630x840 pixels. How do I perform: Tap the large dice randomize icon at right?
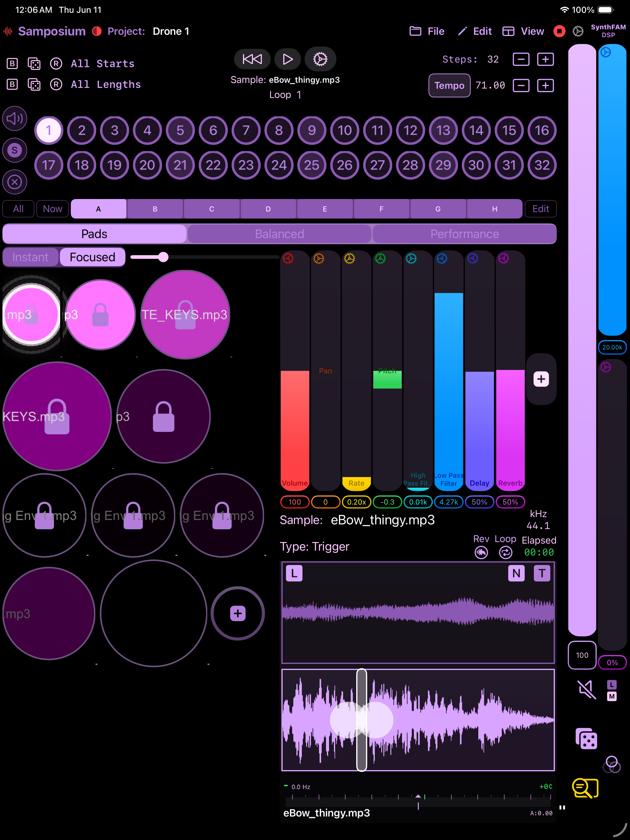[586, 739]
